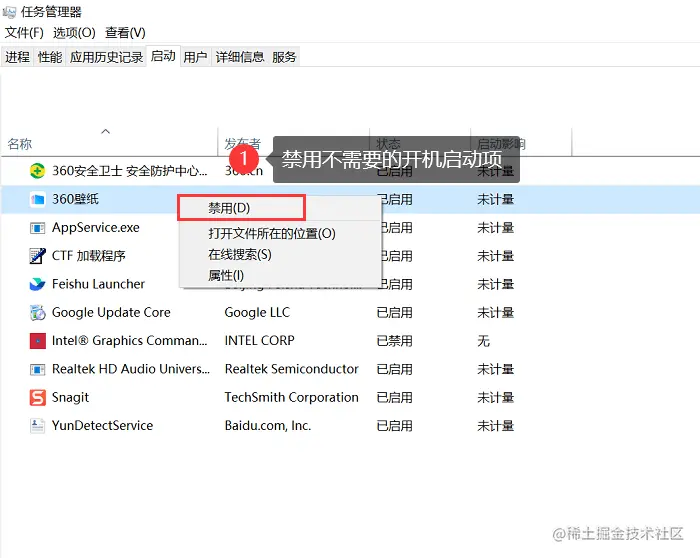This screenshot has height=558, width=700.
Task: Click the Google LLC publisher cell
Action: coord(257,312)
